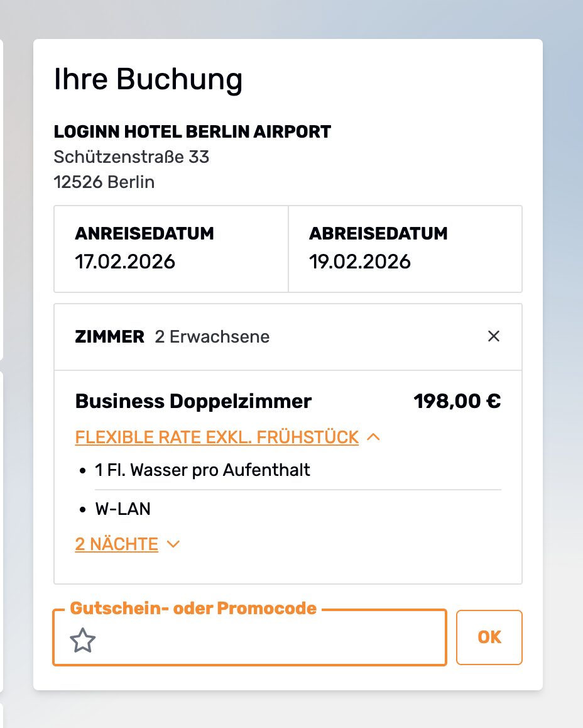Select the 2 NÄCHTE link
This screenshot has width=583, height=728.
(x=116, y=544)
